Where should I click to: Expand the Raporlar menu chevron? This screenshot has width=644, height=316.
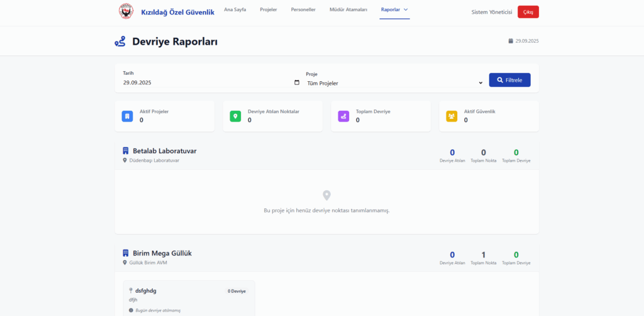[406, 9]
